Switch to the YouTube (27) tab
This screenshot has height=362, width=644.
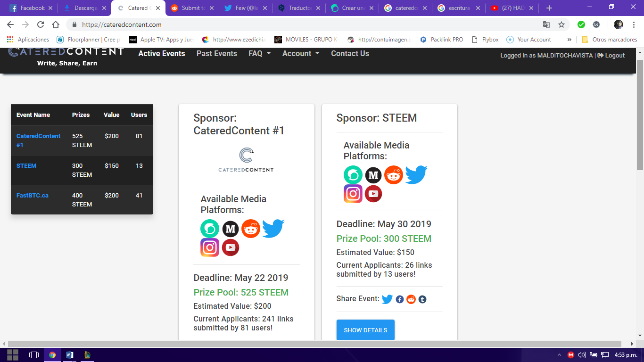[x=512, y=8]
